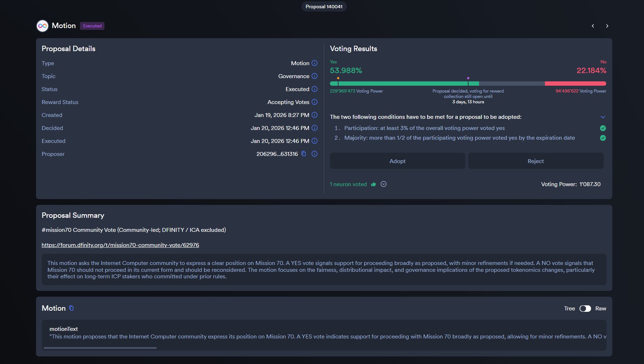Click the red No portion of voting bar
This screenshot has height=364, width=644.
576,84
